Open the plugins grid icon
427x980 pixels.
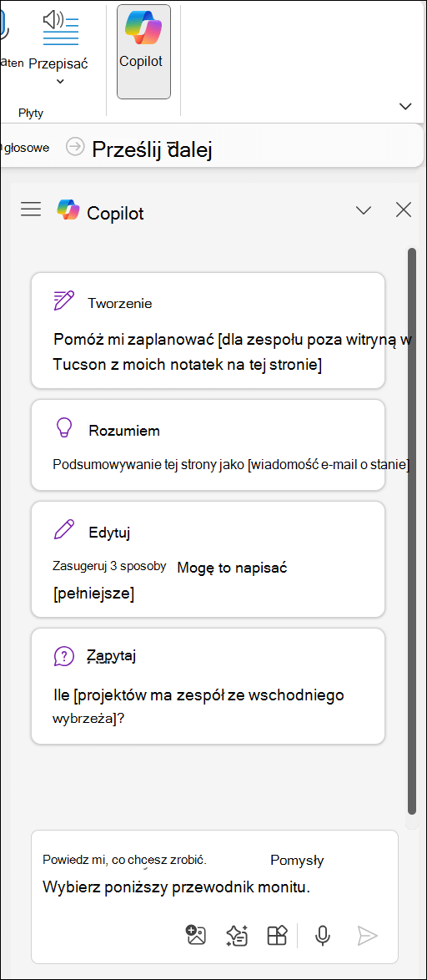(x=277, y=935)
